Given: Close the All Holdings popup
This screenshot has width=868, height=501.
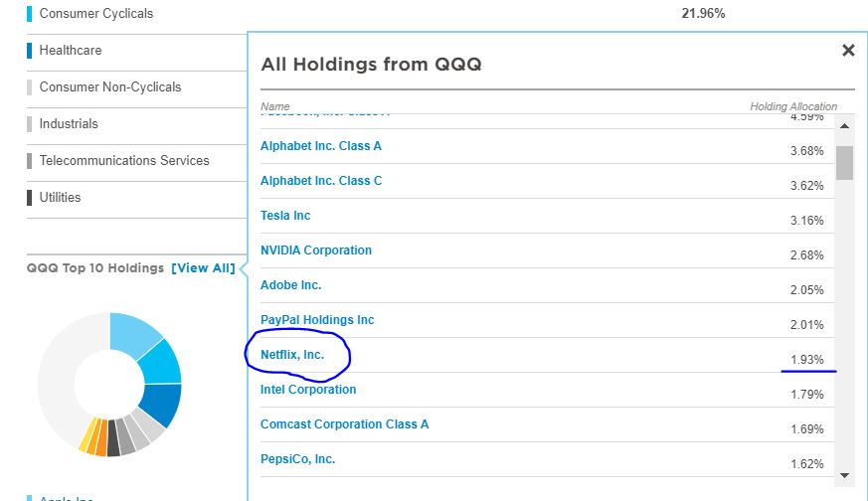Looking at the screenshot, I should click(848, 51).
